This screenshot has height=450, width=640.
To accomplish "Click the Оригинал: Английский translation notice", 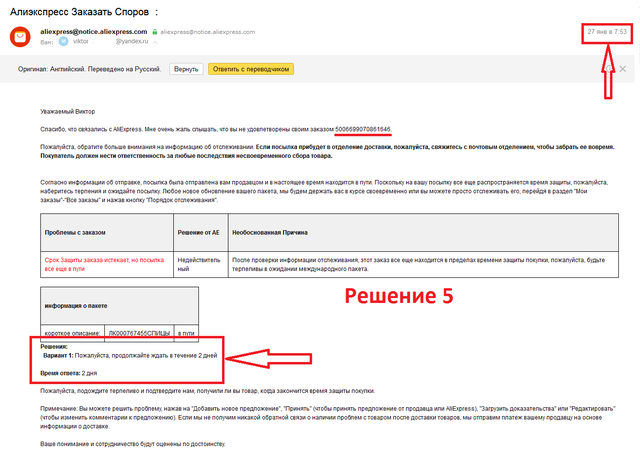I will pos(89,69).
